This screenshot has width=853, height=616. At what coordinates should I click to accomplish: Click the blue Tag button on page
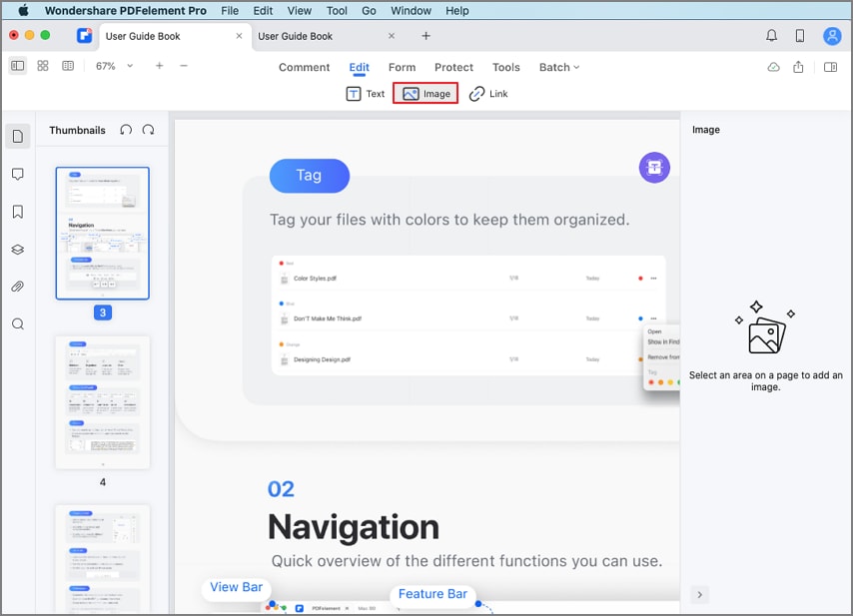tap(309, 176)
